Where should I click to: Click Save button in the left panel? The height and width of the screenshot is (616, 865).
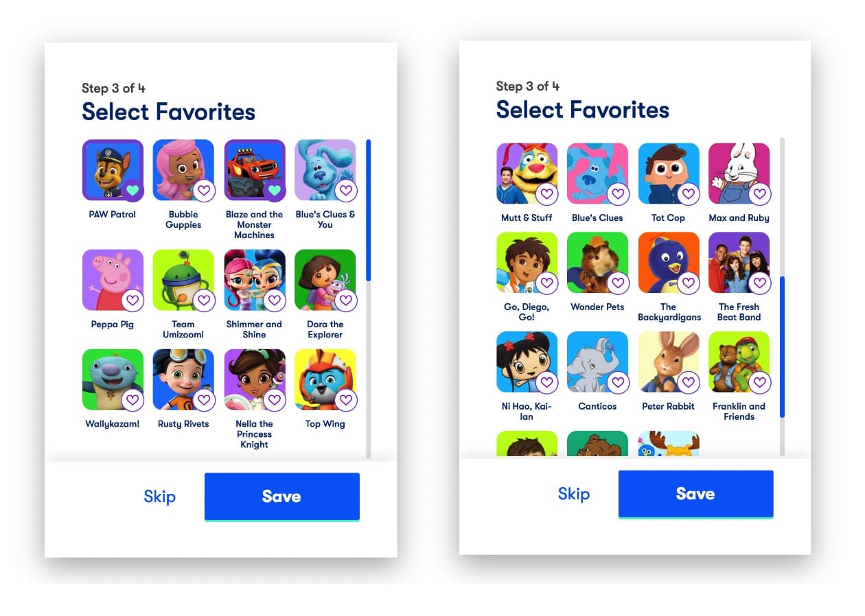coord(282,497)
